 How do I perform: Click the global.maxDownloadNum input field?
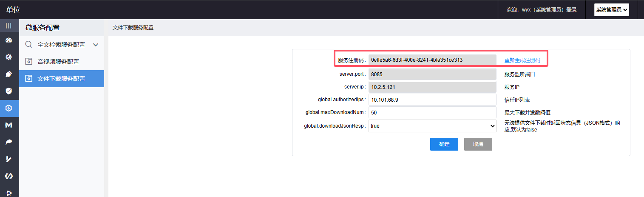(432, 113)
